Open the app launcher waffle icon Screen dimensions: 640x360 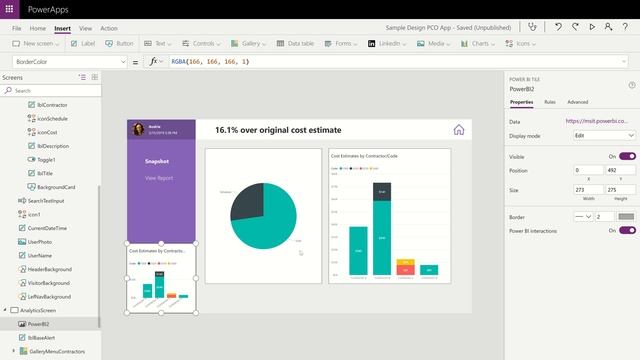tap(9, 9)
